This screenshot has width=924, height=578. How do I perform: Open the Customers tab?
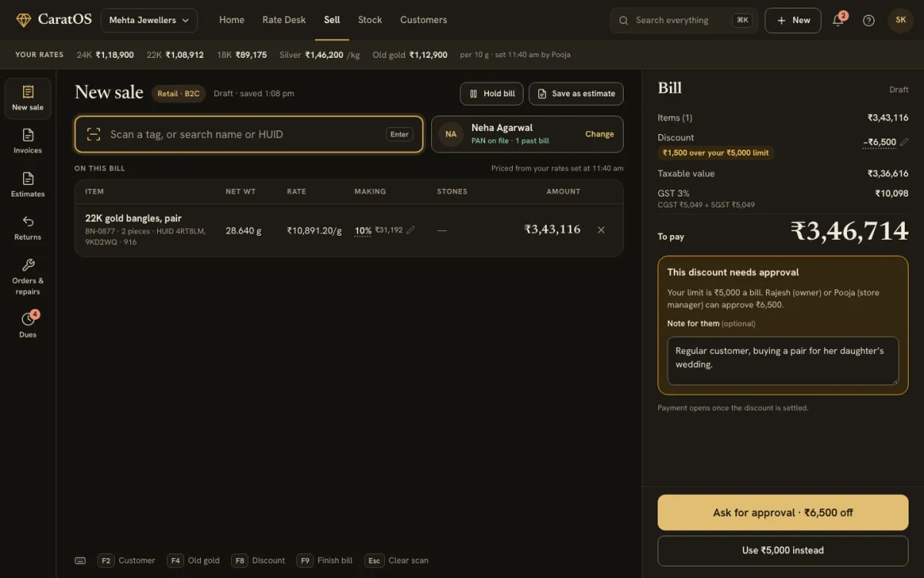(423, 20)
